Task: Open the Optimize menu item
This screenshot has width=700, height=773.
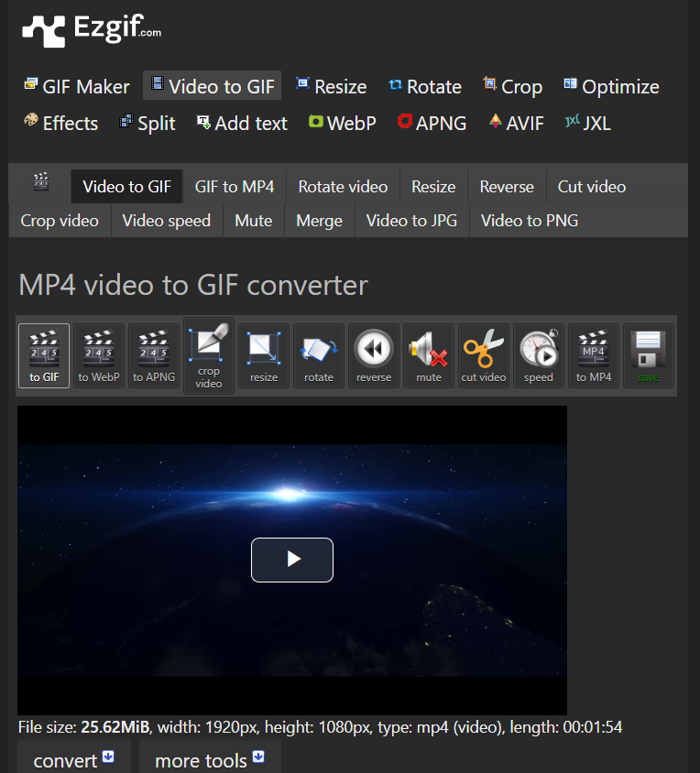Action: pos(611,87)
